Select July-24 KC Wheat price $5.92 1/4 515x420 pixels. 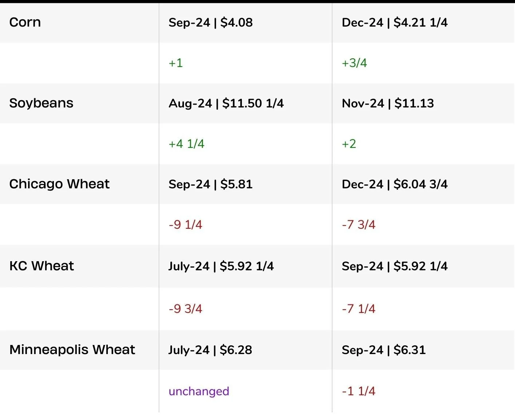221,266
